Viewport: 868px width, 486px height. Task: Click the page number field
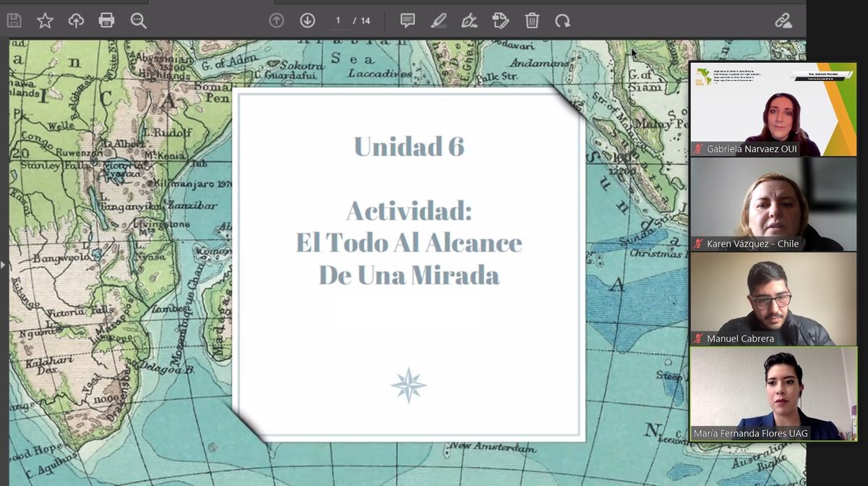(338, 21)
